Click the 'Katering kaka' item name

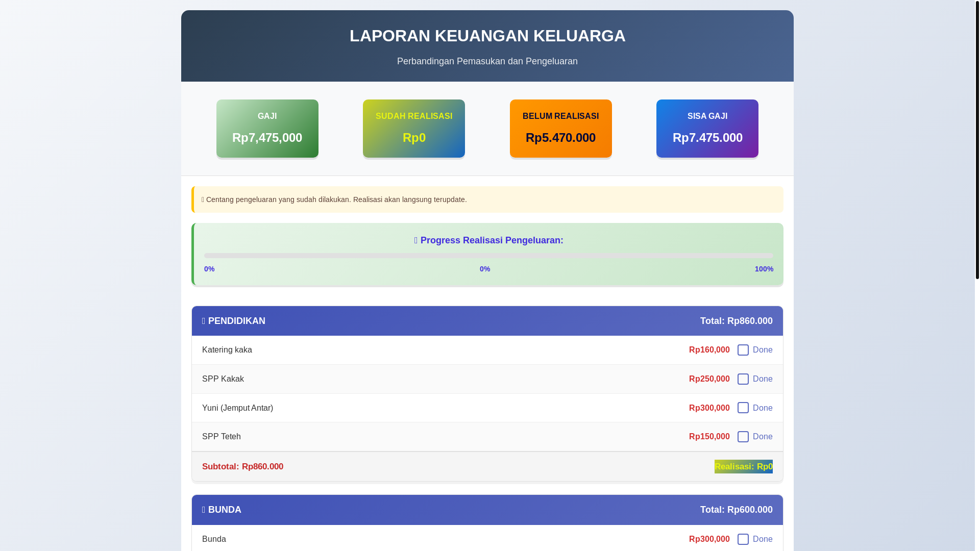click(227, 350)
